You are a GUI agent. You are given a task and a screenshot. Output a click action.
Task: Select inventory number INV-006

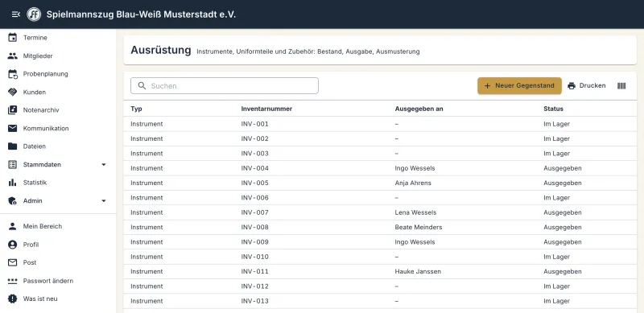[x=254, y=198]
